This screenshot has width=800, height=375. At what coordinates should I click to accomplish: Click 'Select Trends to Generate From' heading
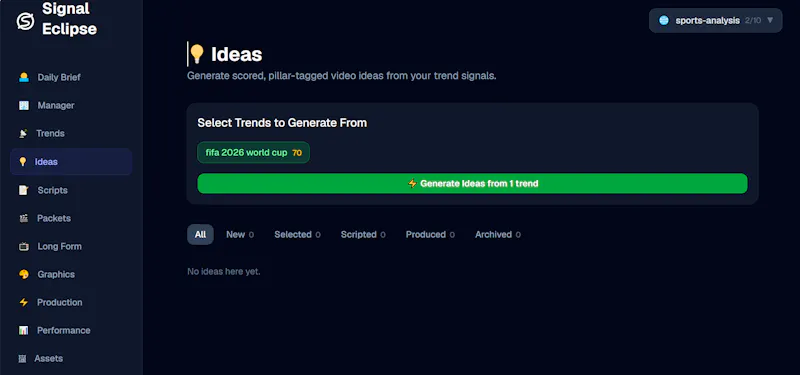point(282,123)
